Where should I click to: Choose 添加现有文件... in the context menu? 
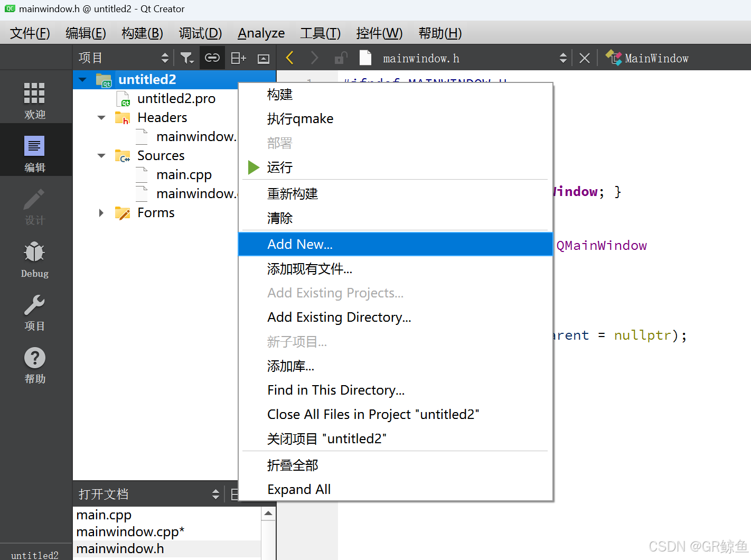coord(396,269)
